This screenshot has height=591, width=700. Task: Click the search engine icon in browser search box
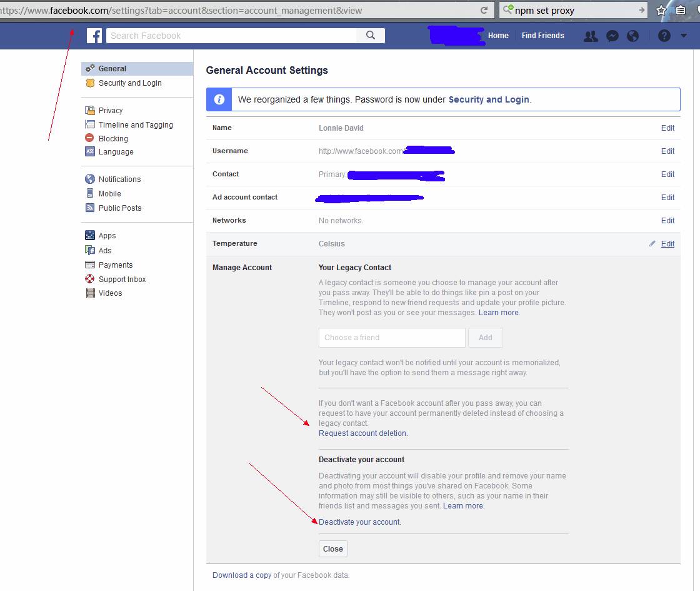508,9
